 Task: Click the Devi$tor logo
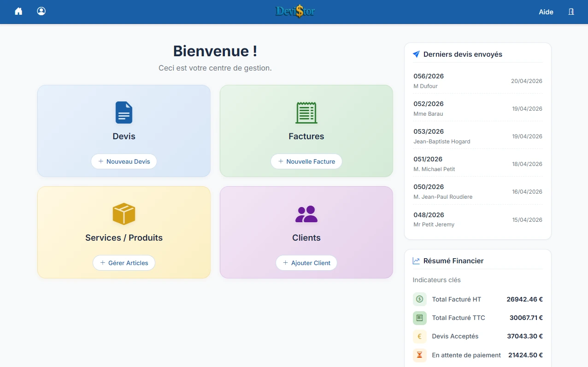294,11
